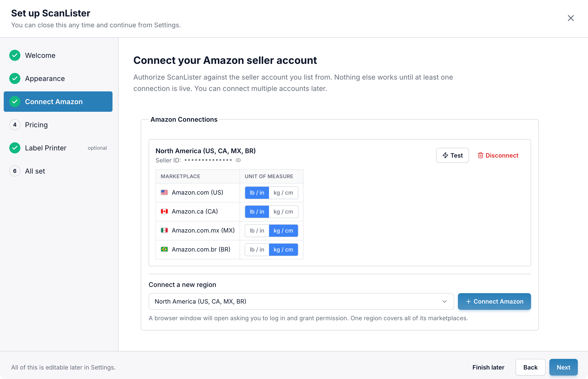588x379 pixels.
Task: Click the Amazon.ca (CA) marketplace name
Action: (195, 211)
